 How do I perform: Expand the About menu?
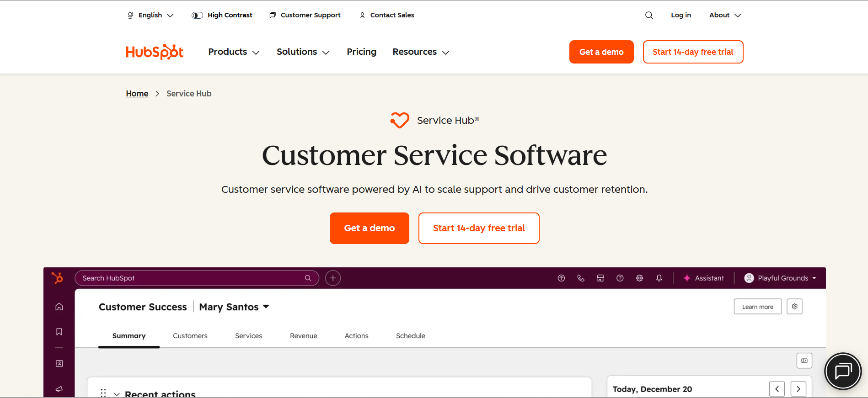pos(725,15)
